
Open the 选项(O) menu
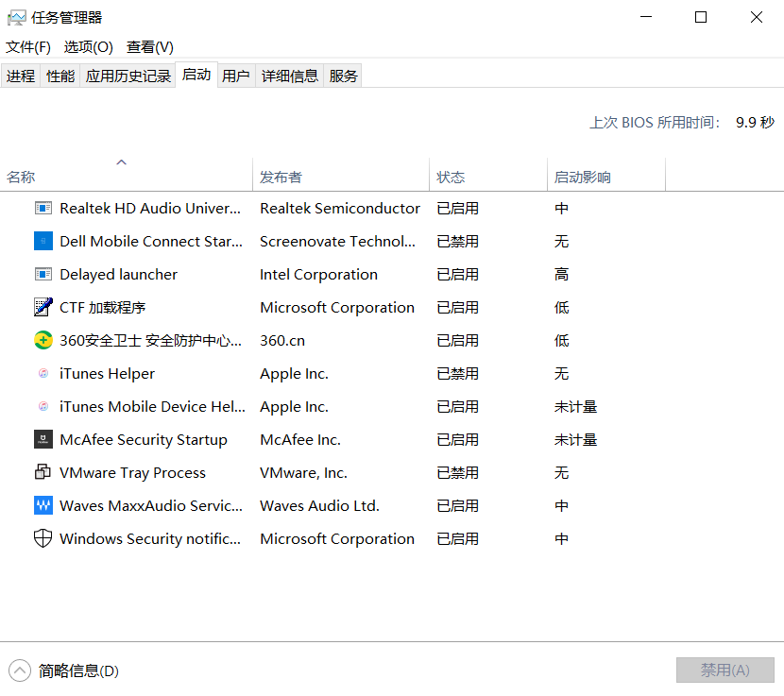pyautogui.click(x=89, y=47)
